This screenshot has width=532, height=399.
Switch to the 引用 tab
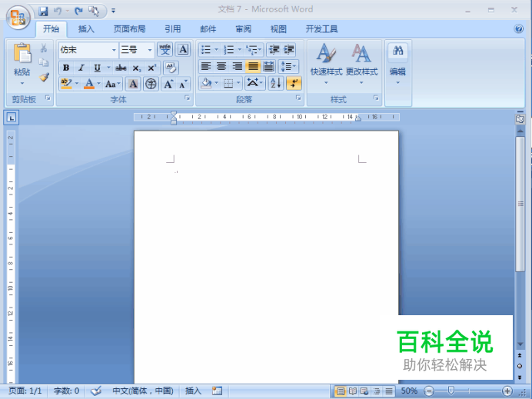pyautogui.click(x=173, y=29)
